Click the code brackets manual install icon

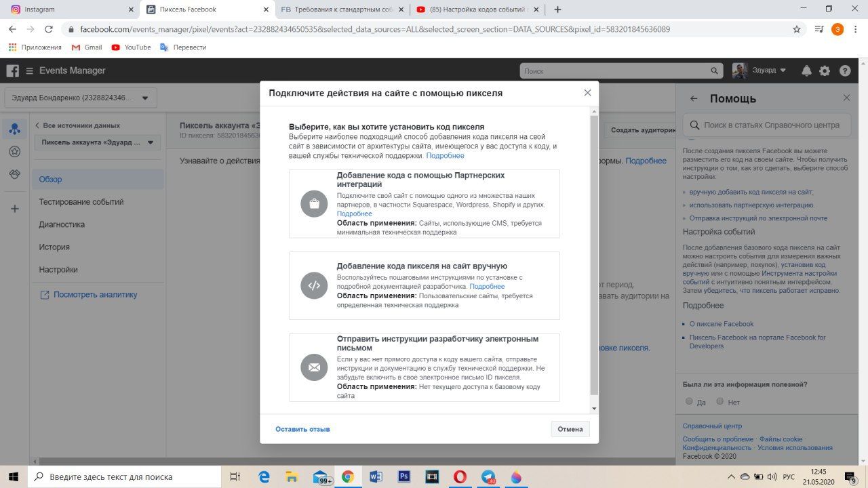314,285
